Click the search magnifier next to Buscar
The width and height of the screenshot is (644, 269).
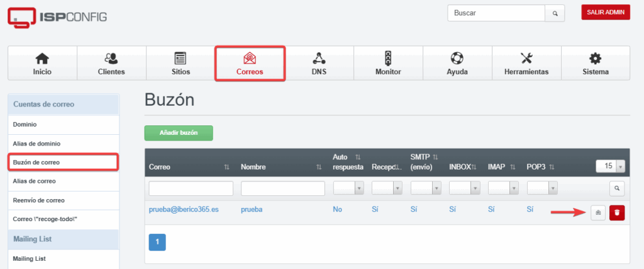(555, 13)
